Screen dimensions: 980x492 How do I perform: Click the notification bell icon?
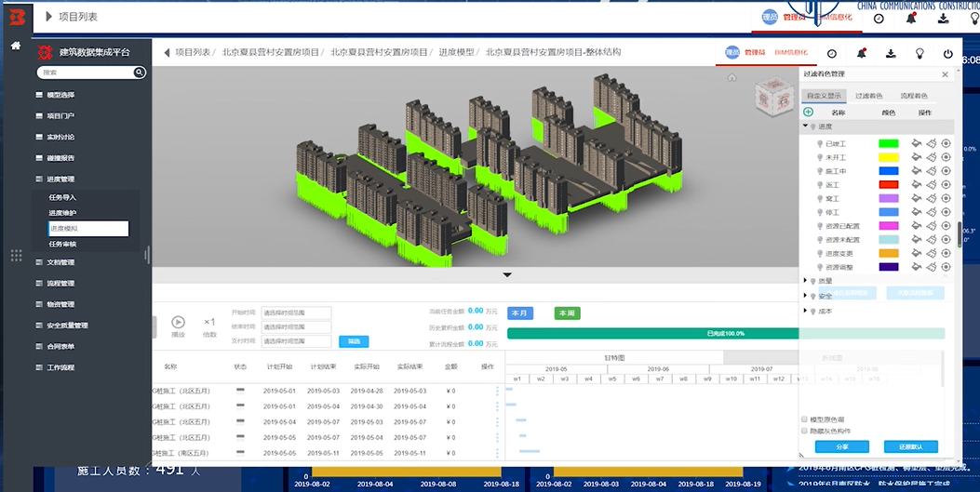861,54
